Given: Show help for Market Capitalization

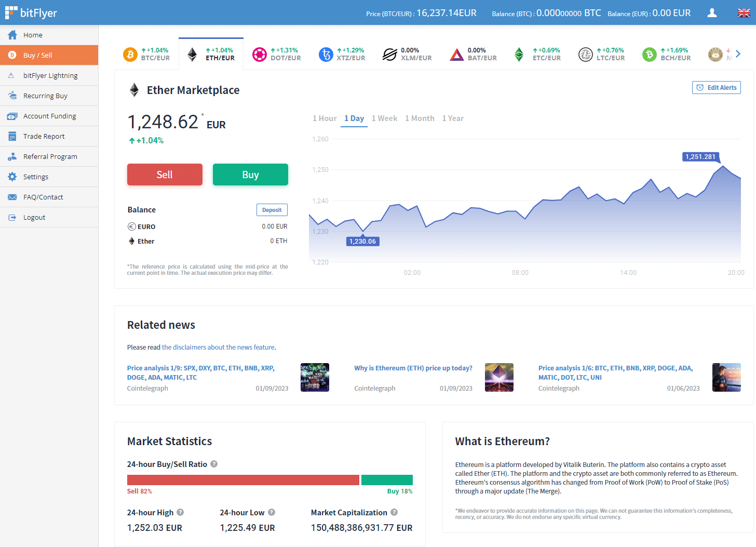Looking at the screenshot, I should tap(394, 512).
